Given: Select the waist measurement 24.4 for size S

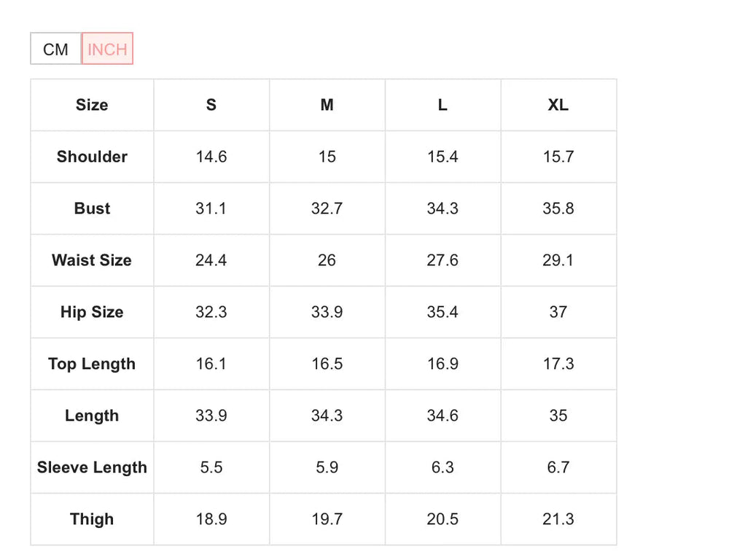Looking at the screenshot, I should pyautogui.click(x=211, y=260).
